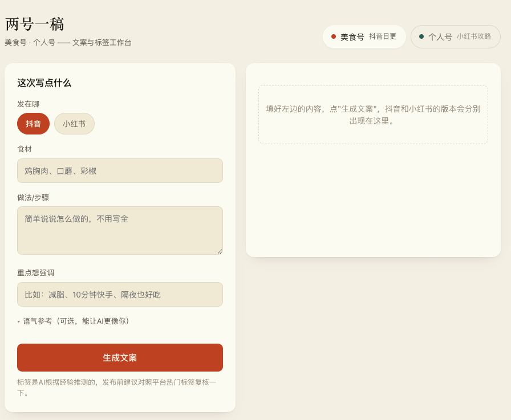
Task: Focus the 做法/步骤 text area
Action: pos(120,230)
